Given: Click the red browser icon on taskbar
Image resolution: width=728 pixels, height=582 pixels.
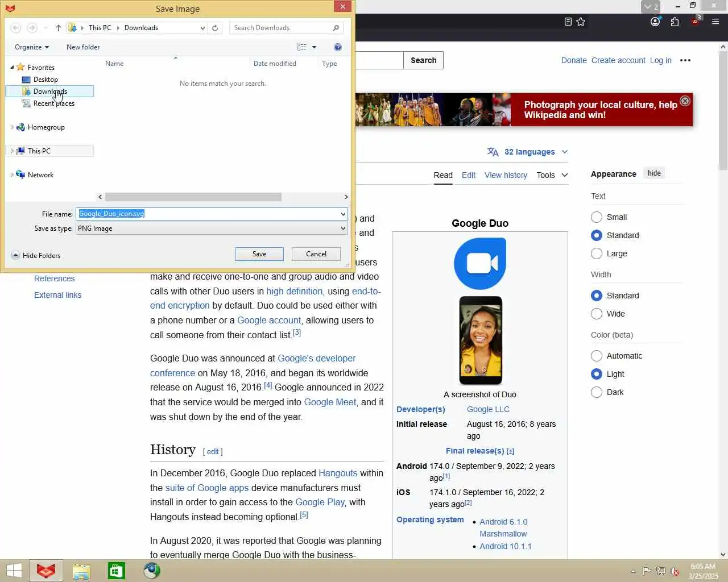Looking at the screenshot, I should click(x=46, y=571).
